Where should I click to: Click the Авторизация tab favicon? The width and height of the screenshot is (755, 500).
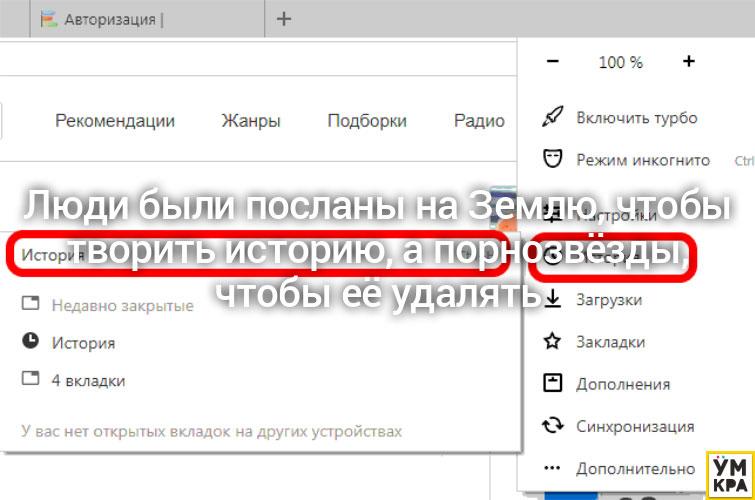[49, 19]
